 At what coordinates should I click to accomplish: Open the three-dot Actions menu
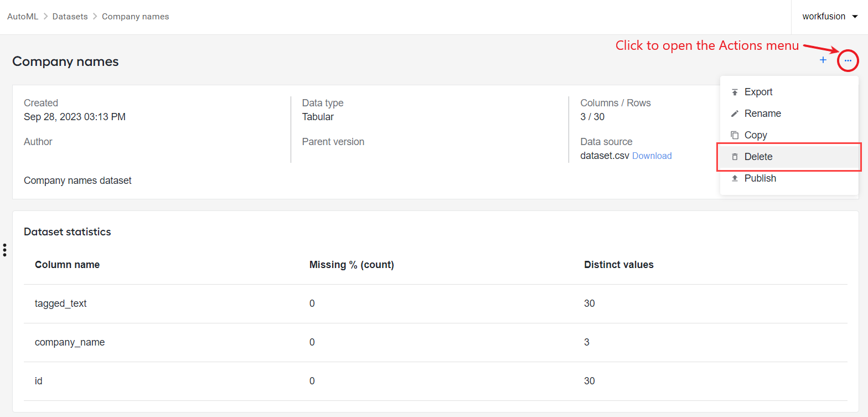click(848, 60)
